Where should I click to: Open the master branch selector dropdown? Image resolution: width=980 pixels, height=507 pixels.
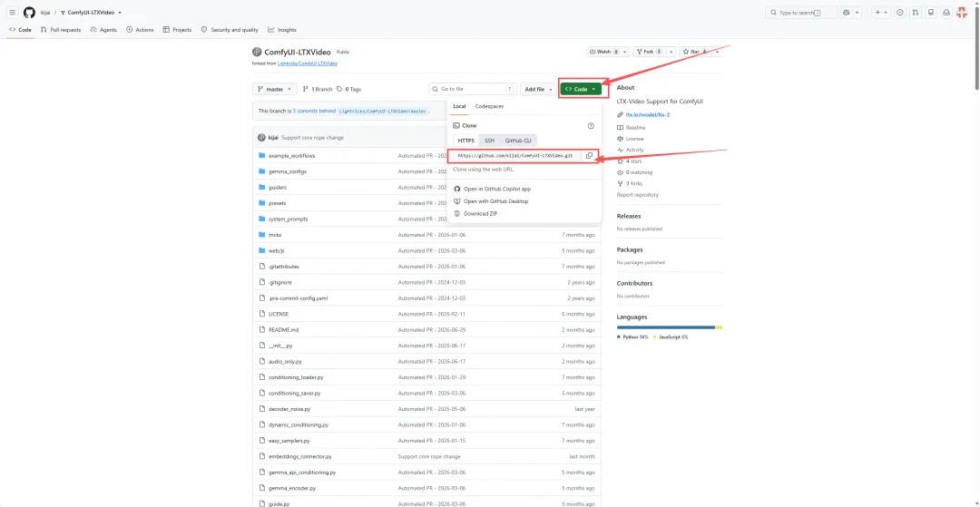coord(274,89)
